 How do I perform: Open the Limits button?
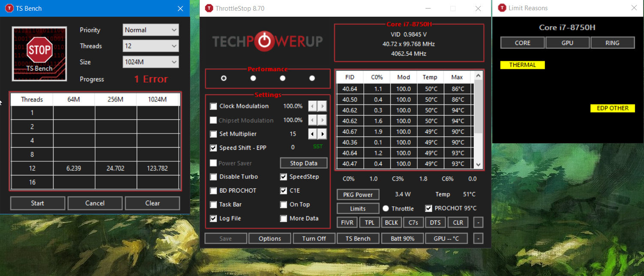358,208
